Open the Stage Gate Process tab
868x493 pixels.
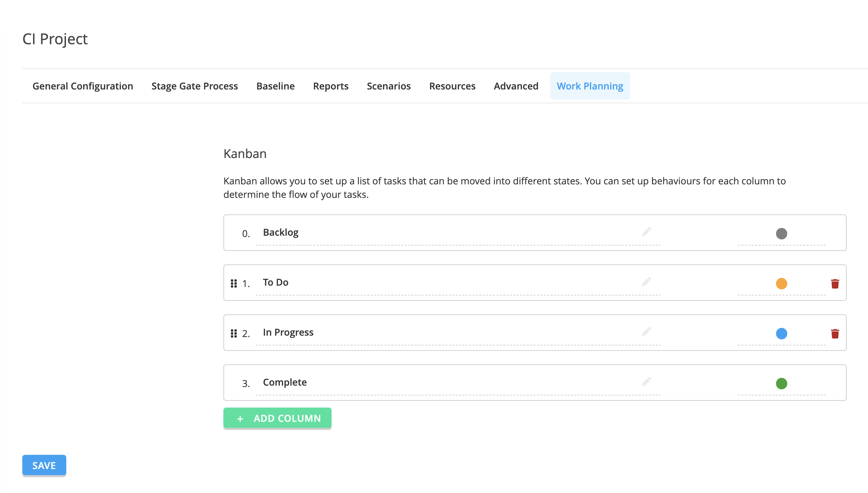point(195,86)
